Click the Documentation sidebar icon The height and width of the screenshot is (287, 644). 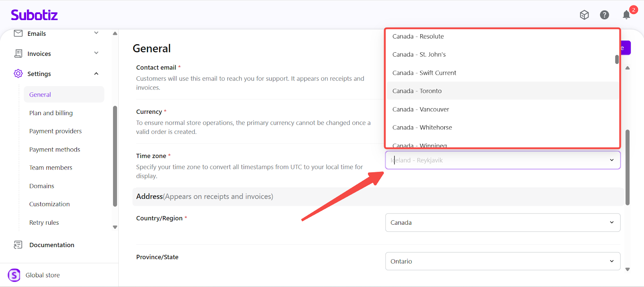tap(18, 245)
